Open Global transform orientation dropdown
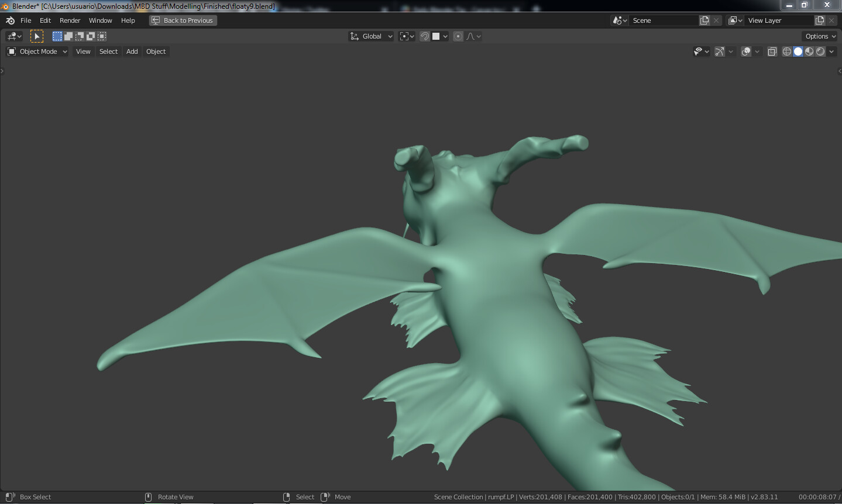 [372, 36]
